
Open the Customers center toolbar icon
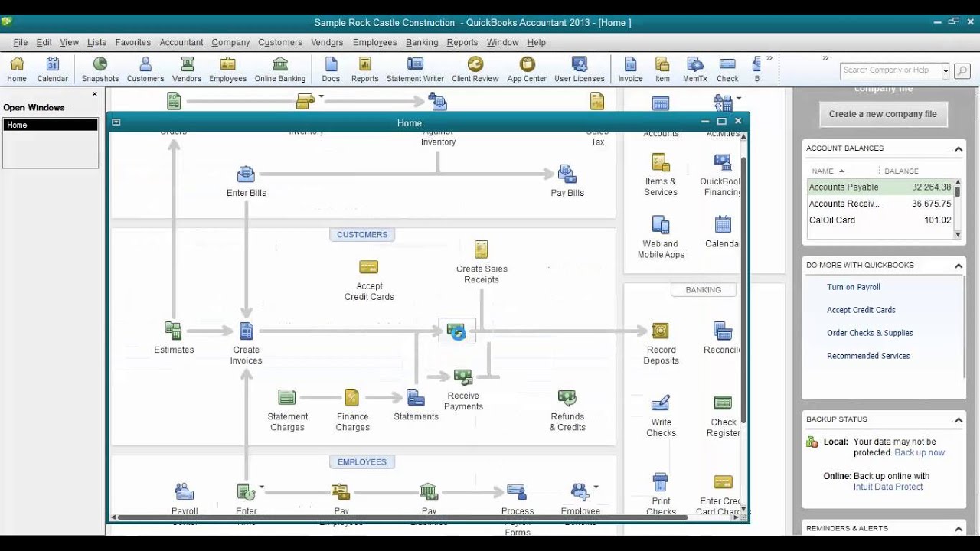145,69
